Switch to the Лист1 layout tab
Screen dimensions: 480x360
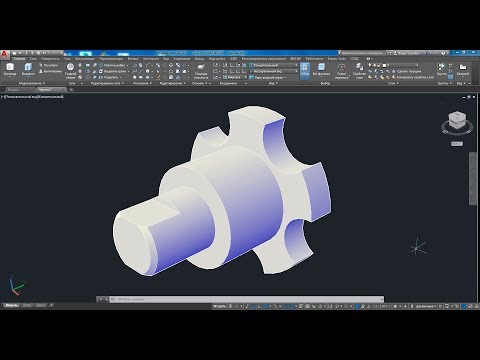[x=27, y=305]
